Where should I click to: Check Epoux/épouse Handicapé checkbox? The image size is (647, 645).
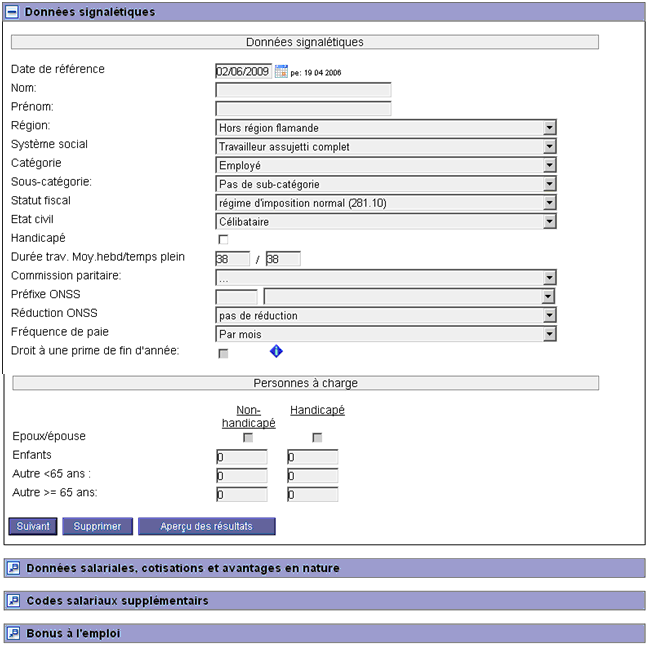click(317, 437)
